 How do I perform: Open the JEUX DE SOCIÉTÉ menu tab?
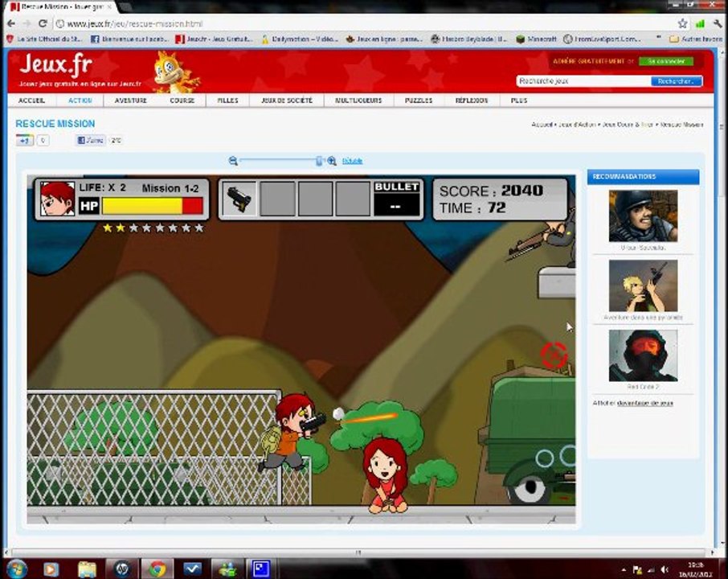tap(287, 101)
